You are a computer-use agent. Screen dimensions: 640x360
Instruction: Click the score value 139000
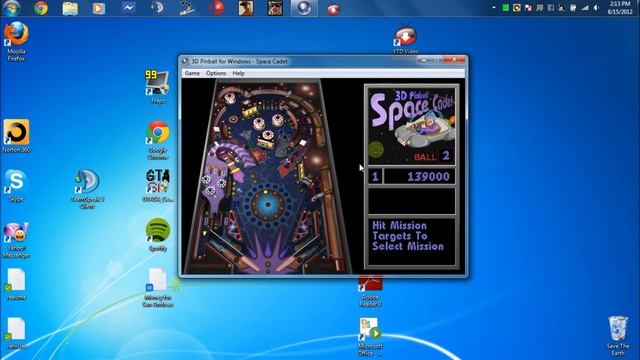point(428,177)
